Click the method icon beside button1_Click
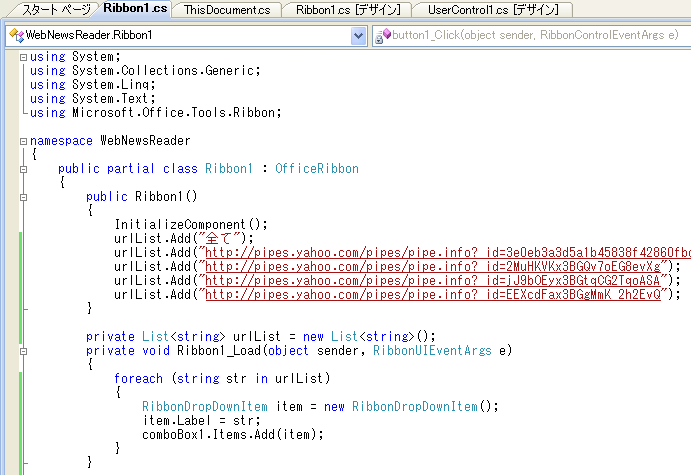691x475 pixels. click(383, 36)
